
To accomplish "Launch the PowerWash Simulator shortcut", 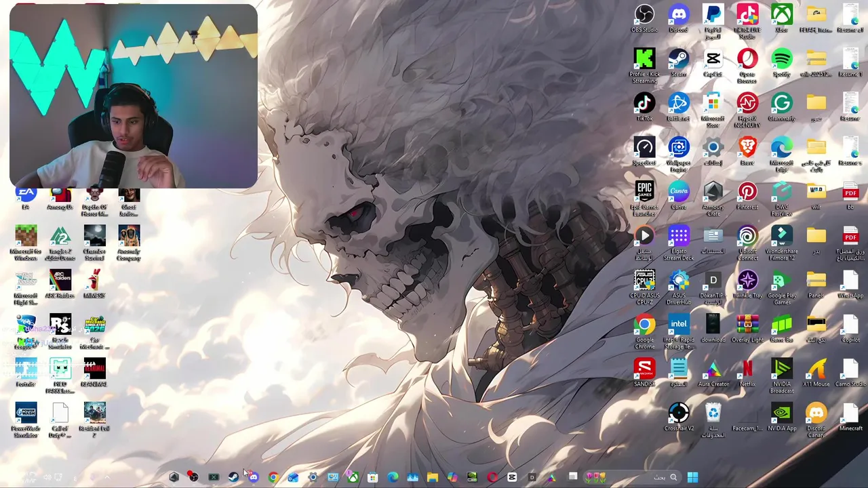I will [x=26, y=421].
